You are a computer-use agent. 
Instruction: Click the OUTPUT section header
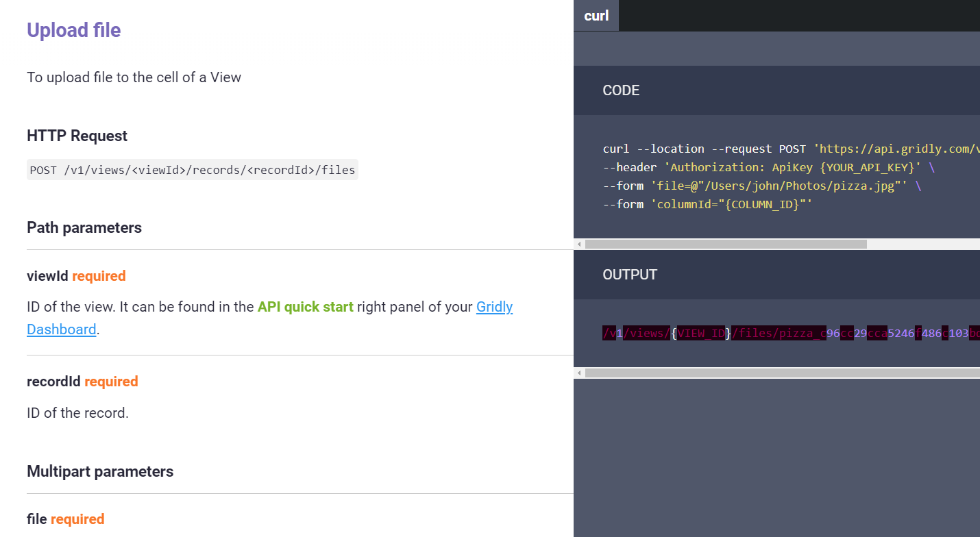point(630,275)
